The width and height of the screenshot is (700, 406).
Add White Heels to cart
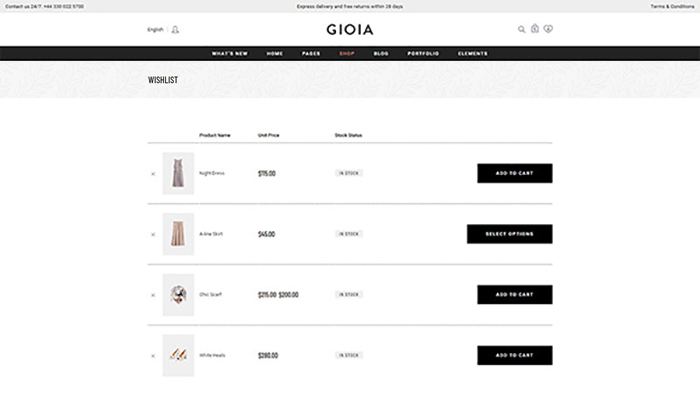coord(514,355)
